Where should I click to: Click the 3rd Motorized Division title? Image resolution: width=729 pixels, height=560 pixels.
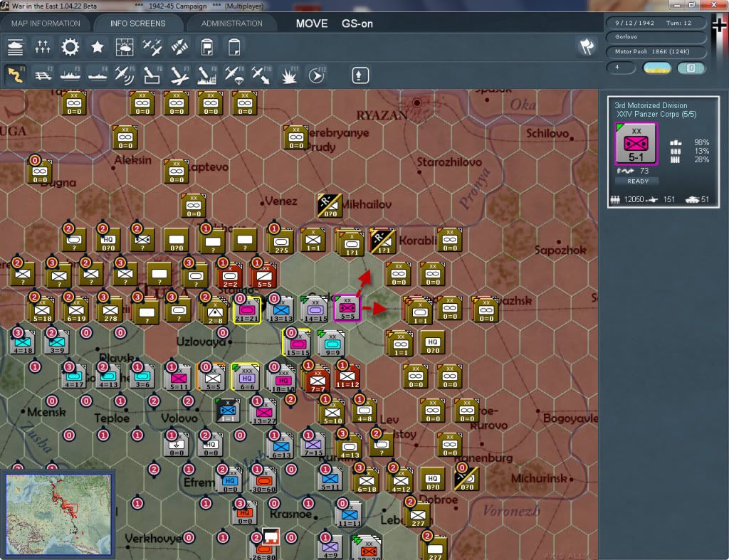(x=651, y=105)
